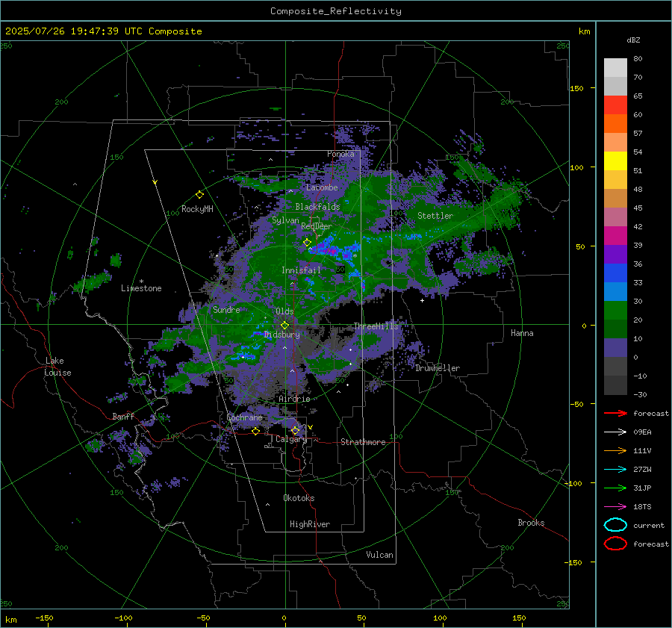Click the Cochrane city label
The width and height of the screenshot is (672, 628).
coord(244,417)
